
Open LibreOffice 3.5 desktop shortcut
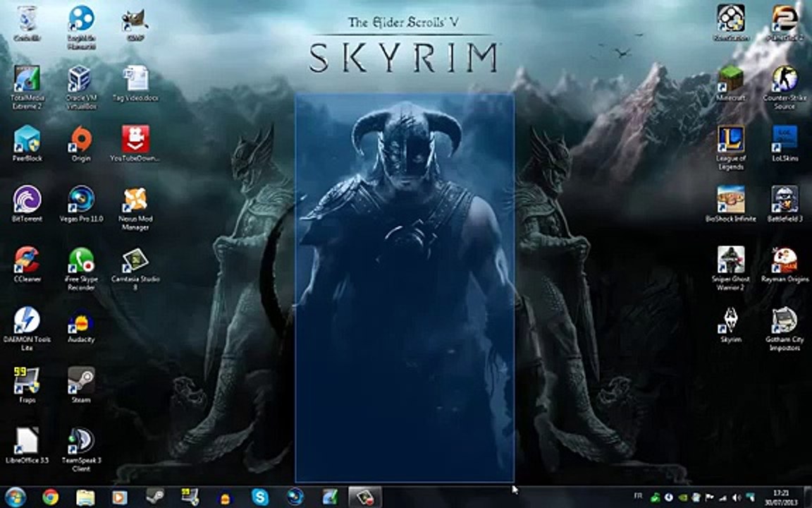(27, 445)
